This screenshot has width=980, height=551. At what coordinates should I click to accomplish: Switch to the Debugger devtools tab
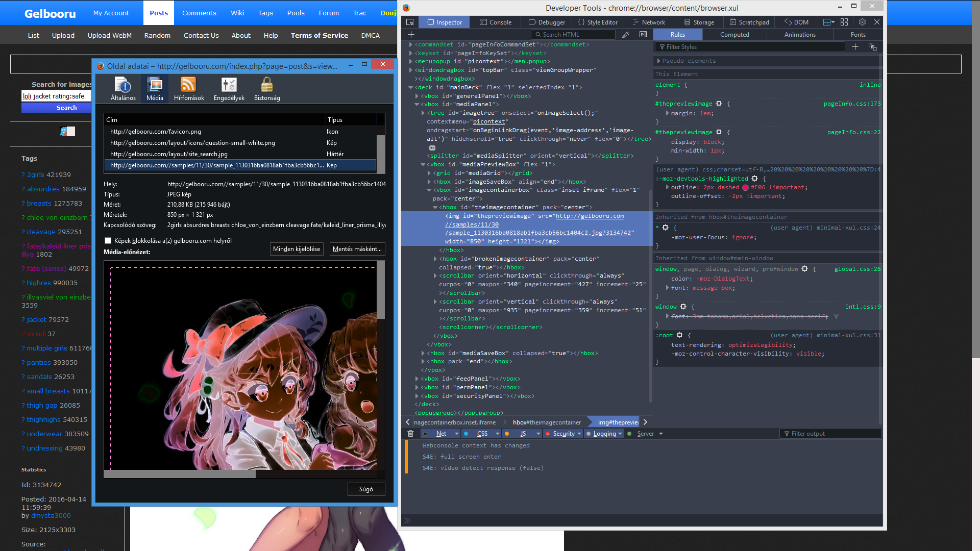(547, 22)
